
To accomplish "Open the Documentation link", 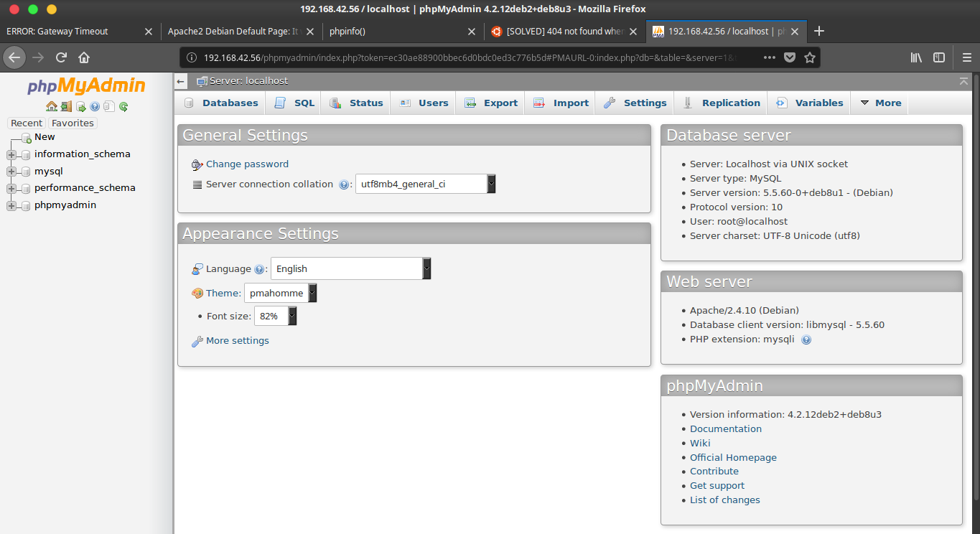I will coord(726,429).
